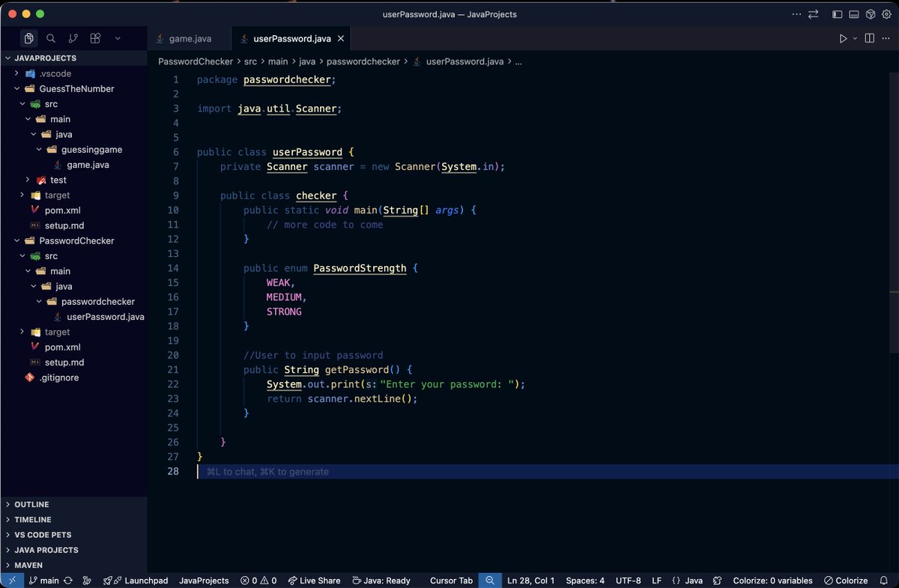Open editor actions via the ellipsis icon
This screenshot has width=899, height=588.
click(886, 38)
